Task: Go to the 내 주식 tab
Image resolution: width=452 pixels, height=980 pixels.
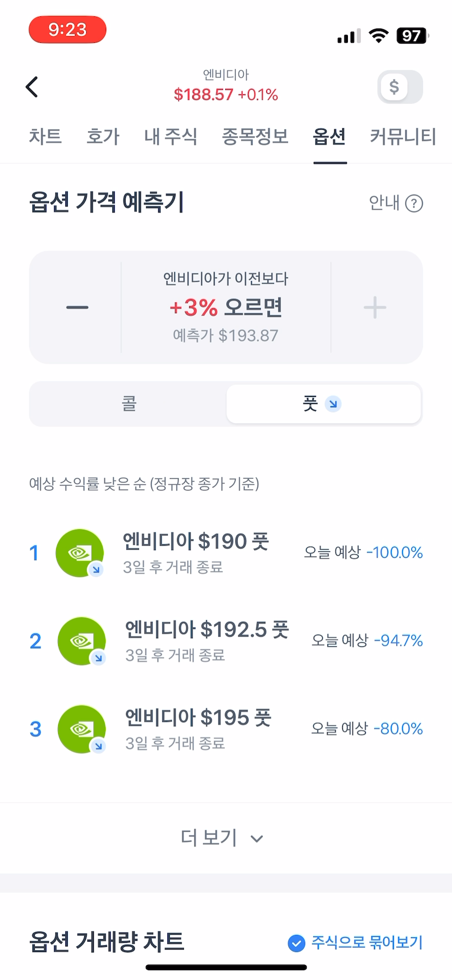Action: [x=170, y=136]
